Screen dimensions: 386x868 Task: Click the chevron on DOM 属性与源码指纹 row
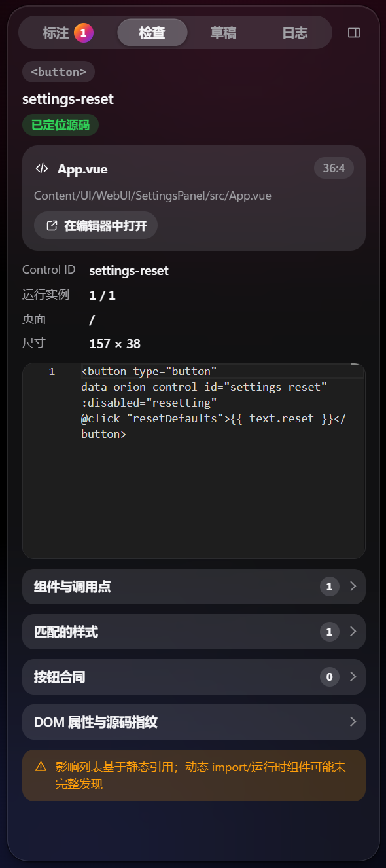pyautogui.click(x=353, y=722)
